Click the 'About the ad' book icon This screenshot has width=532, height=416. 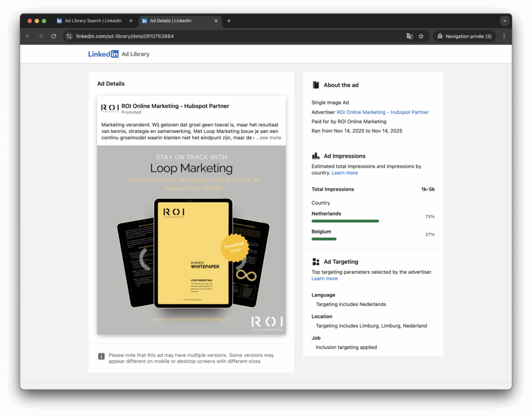click(x=315, y=84)
